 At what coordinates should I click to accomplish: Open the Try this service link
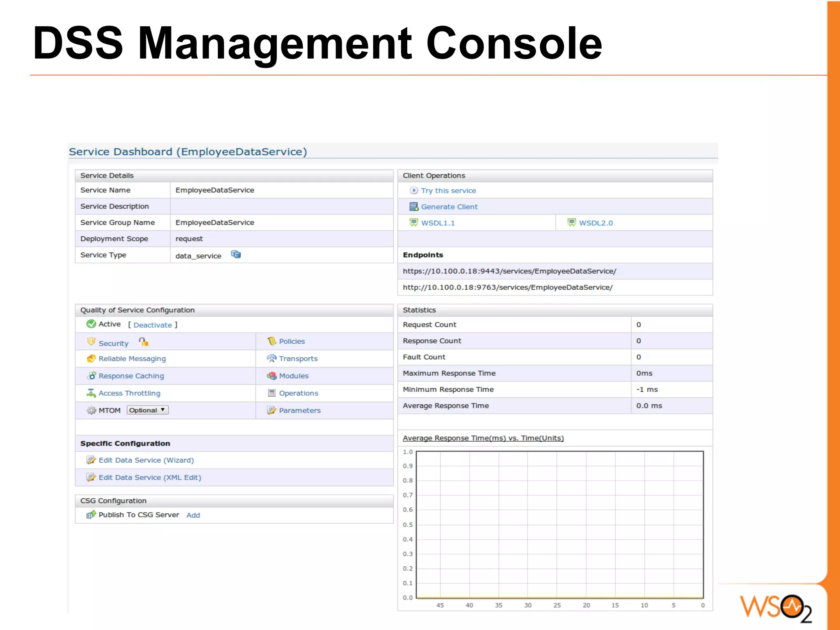tap(448, 191)
